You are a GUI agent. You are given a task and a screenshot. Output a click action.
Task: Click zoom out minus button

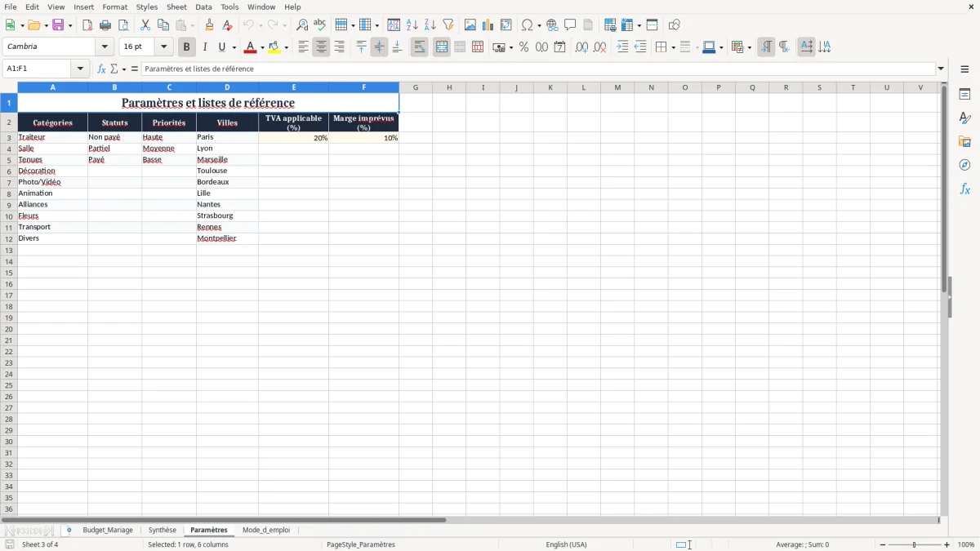[x=883, y=544]
